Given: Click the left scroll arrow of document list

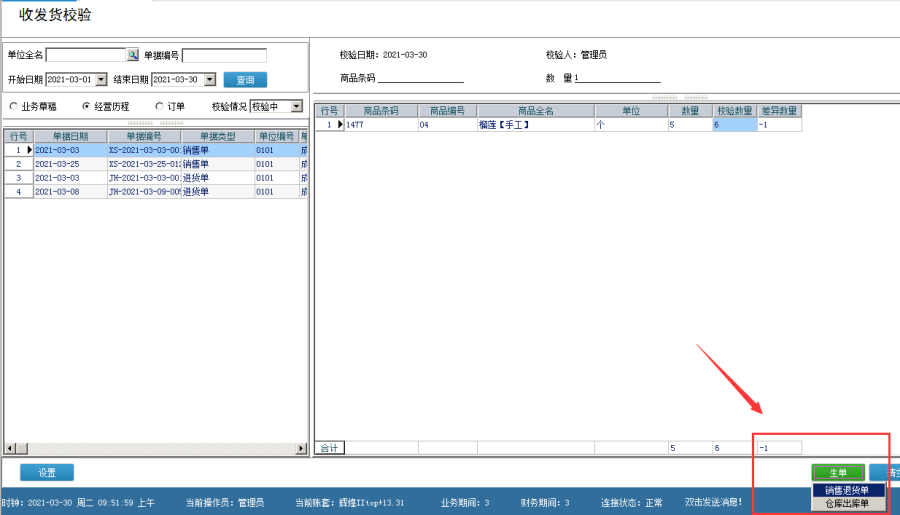Looking at the screenshot, I should 10,448.
